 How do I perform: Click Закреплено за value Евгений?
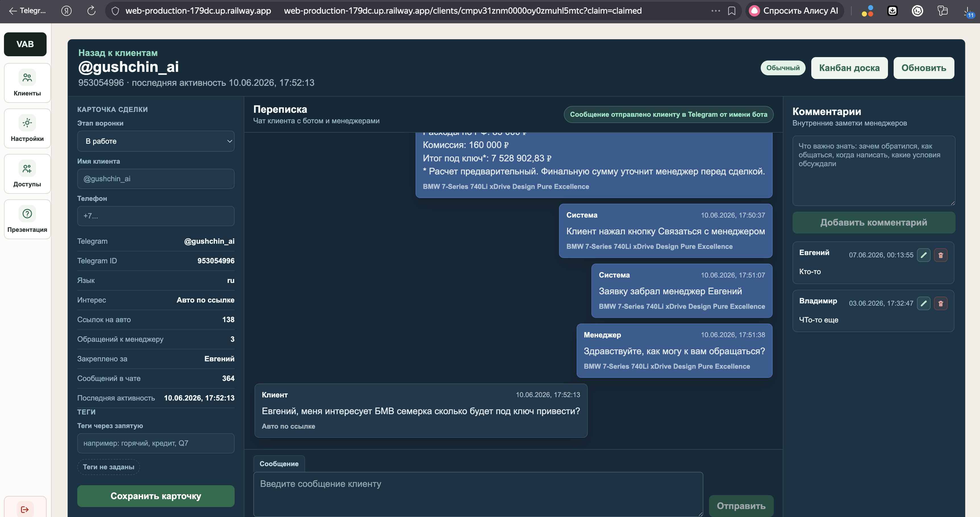[x=219, y=359]
